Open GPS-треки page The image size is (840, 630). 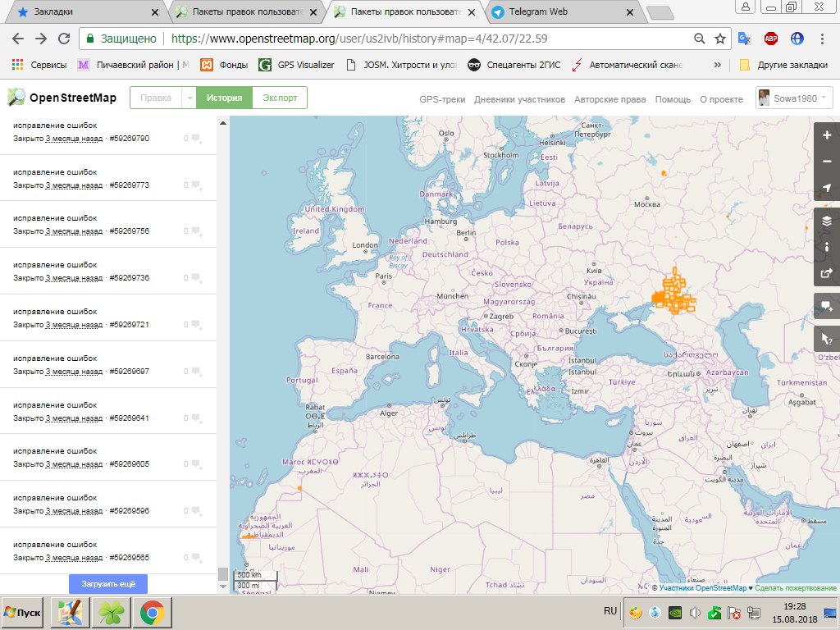coord(442,99)
